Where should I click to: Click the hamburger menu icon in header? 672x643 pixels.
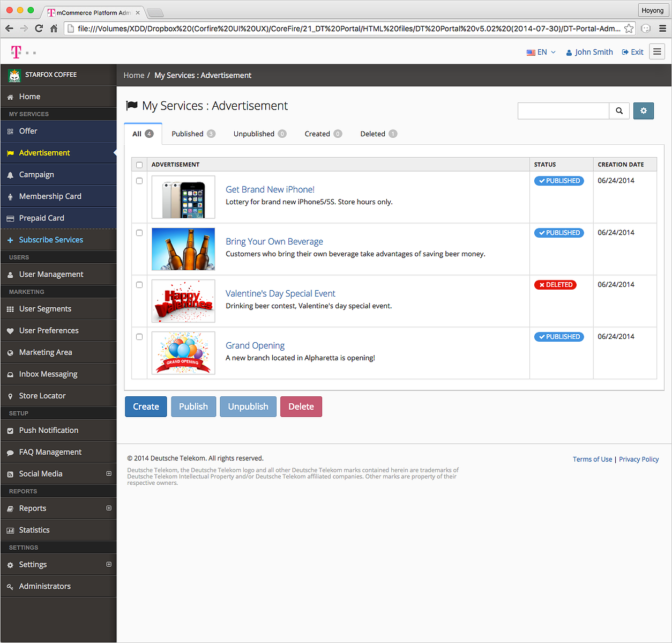click(657, 51)
